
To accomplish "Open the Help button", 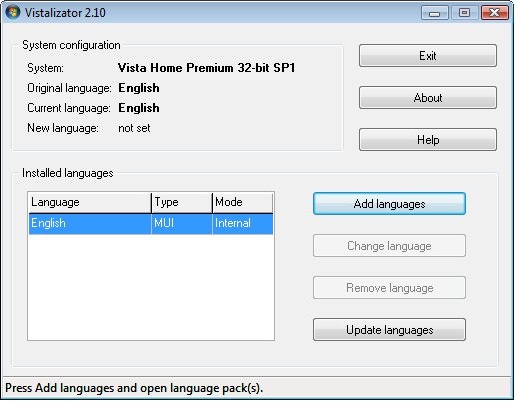I will pos(428,140).
